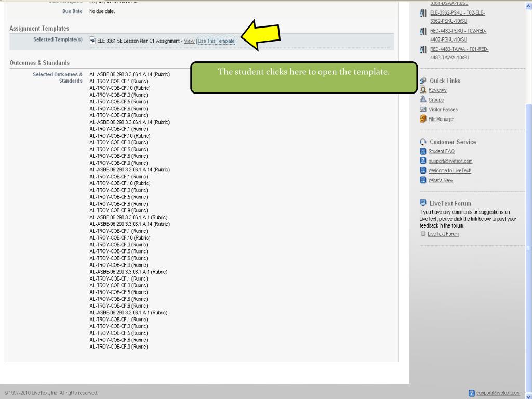This screenshot has height=399, width=532.
Task: Click the document icon beside ELE 3361 template
Action: click(x=92, y=41)
